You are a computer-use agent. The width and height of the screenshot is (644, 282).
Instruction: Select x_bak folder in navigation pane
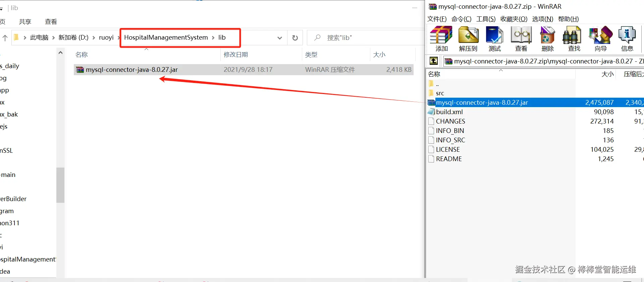pyautogui.click(x=9, y=114)
